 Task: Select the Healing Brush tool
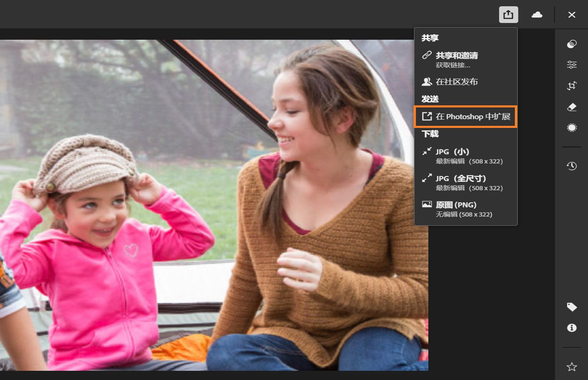click(x=571, y=107)
